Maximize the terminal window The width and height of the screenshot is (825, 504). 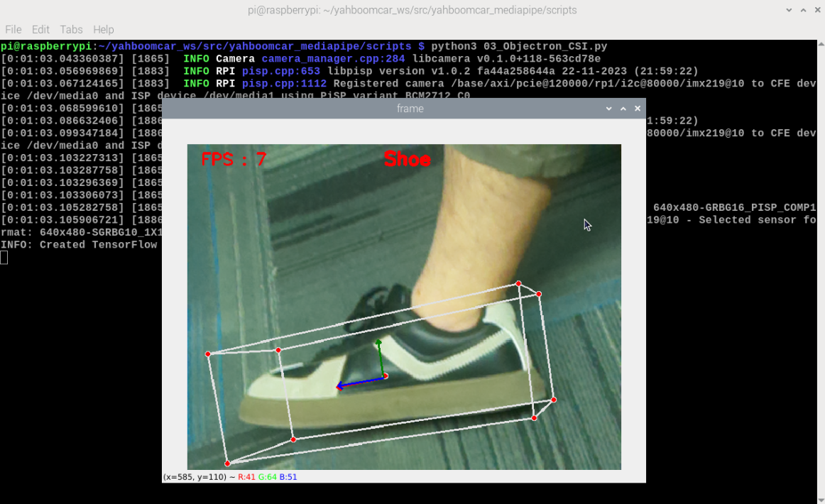[x=803, y=10]
